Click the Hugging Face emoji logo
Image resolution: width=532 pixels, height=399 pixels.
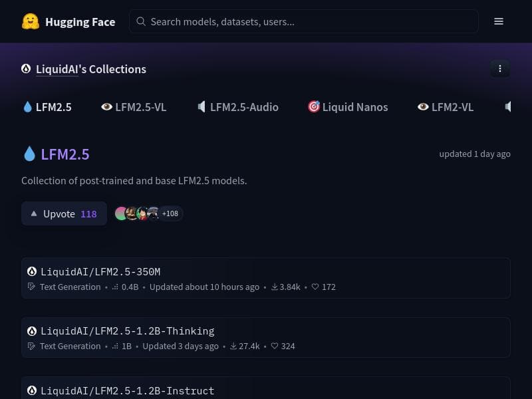tap(31, 21)
